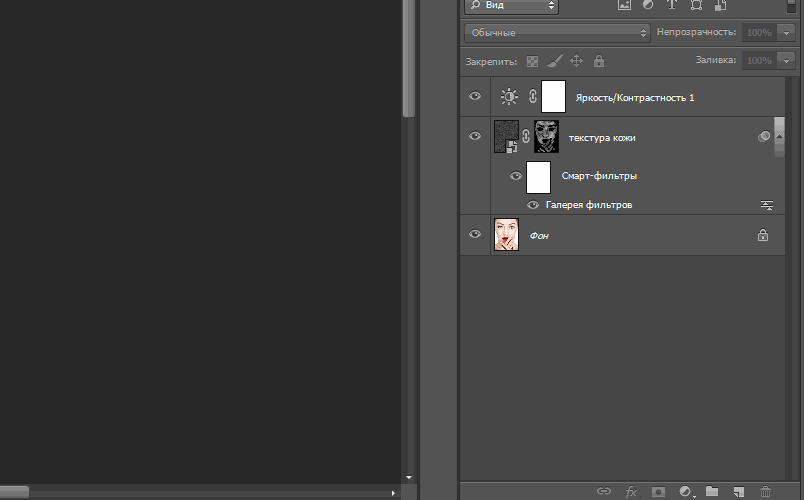804x500 pixels.
Task: Hide the текстура кожи layer
Action: (x=475, y=136)
